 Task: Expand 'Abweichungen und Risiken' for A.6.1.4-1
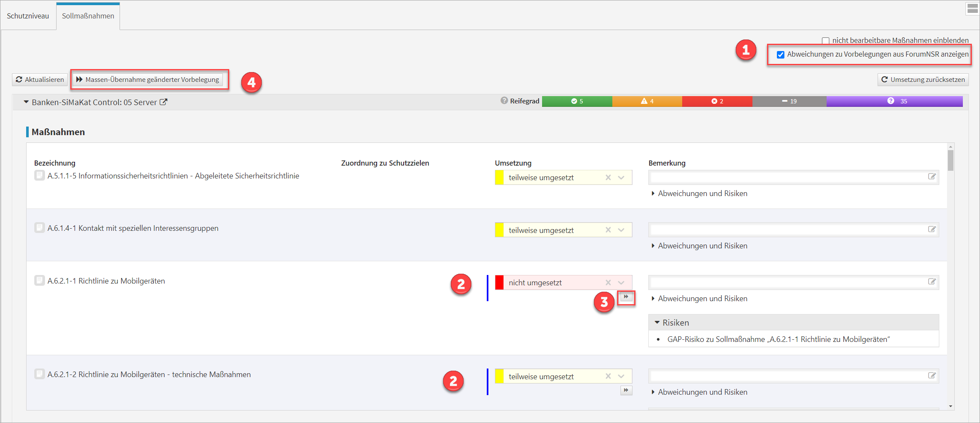tap(702, 246)
